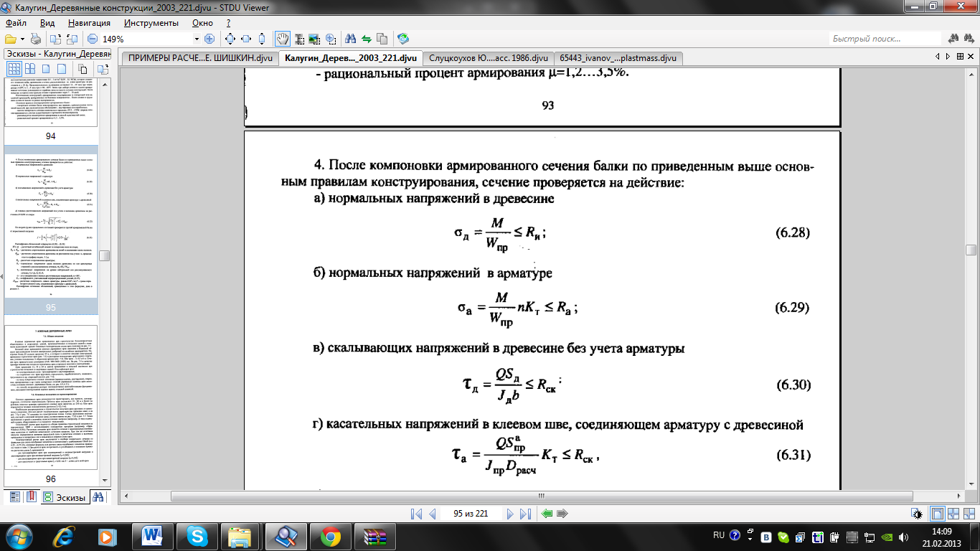
Task: Open the contents panel tab icon
Action: pos(14,496)
